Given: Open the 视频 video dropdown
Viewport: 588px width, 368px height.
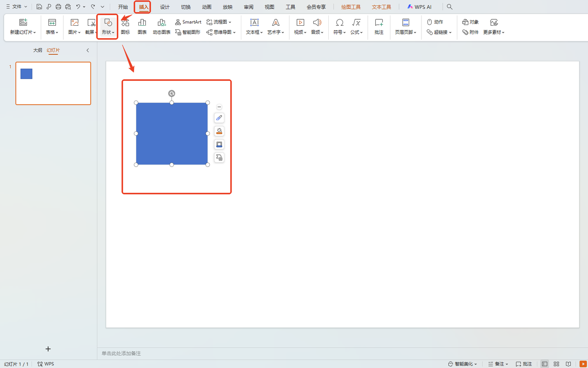Looking at the screenshot, I should [300, 32].
